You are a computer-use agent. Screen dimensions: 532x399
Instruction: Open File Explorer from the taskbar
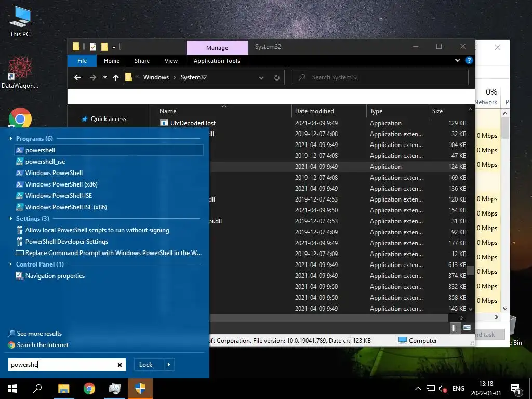click(63, 389)
